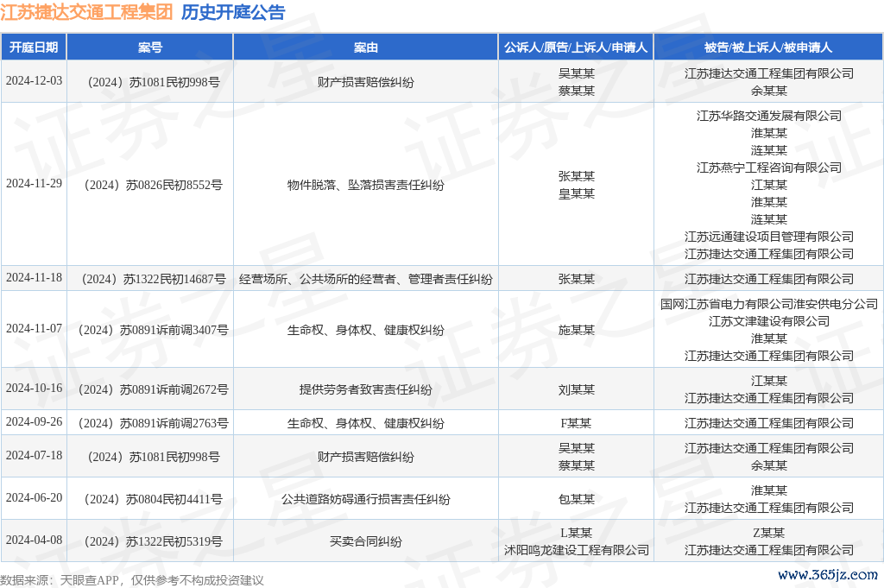This screenshot has height=588, width=884.
Task: Click 江苏捷达交通工程集团有限公司 in the 2024-11-18 row
Action: (769, 279)
